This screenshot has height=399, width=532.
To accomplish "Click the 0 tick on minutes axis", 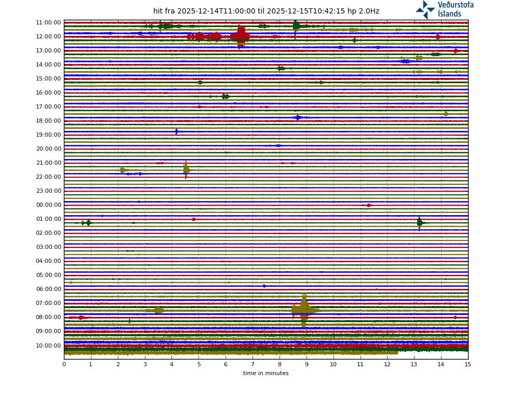I will (64, 365).
